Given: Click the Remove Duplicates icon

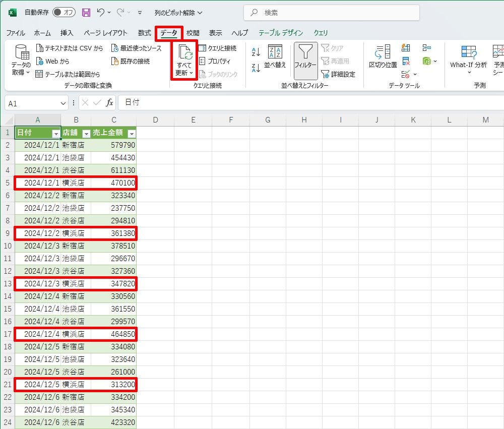Looking at the screenshot, I should 406,62.
